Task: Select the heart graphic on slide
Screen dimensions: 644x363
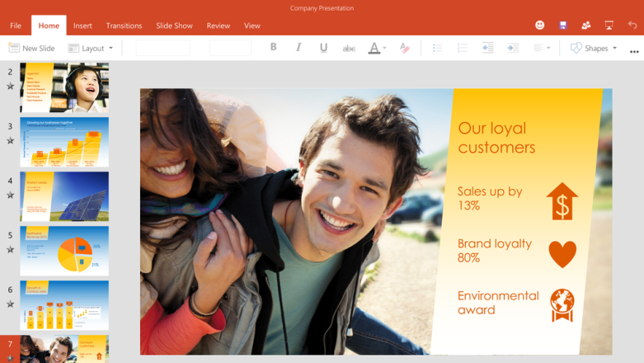Action: tap(562, 254)
